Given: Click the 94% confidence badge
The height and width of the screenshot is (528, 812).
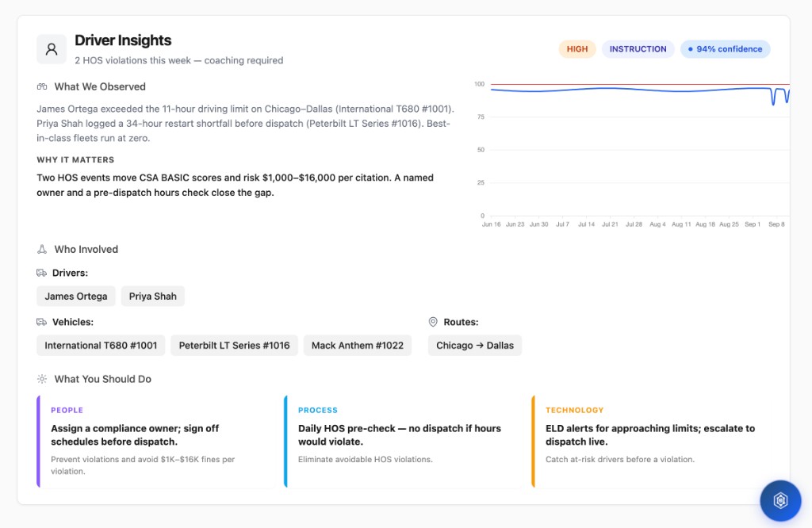Looking at the screenshot, I should [725, 49].
